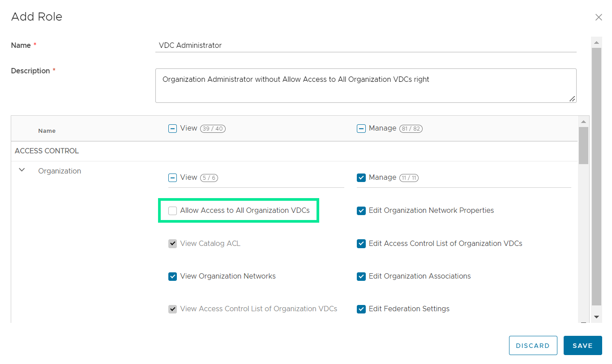This screenshot has height=364, width=612.
Task: Toggle Organization View 5/6 checkbox
Action: [172, 178]
